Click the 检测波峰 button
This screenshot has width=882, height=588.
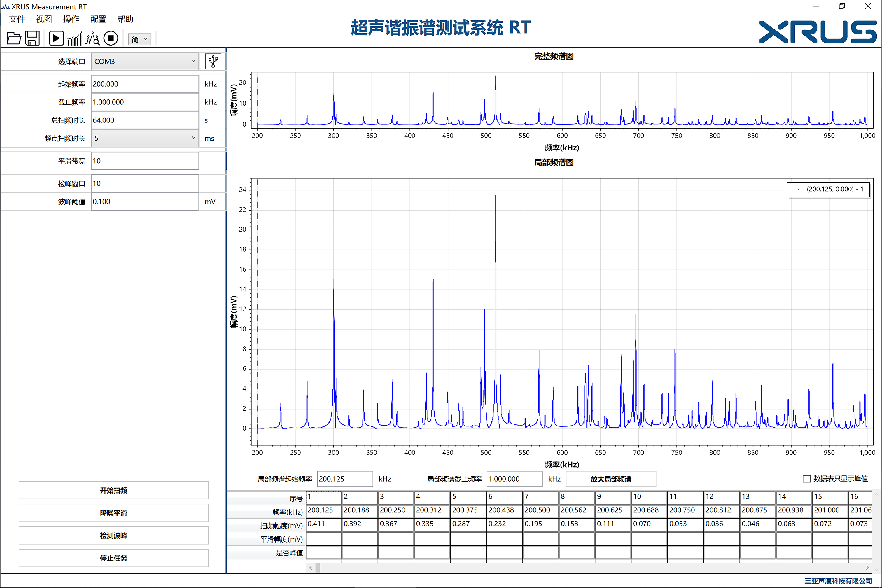coord(114,535)
